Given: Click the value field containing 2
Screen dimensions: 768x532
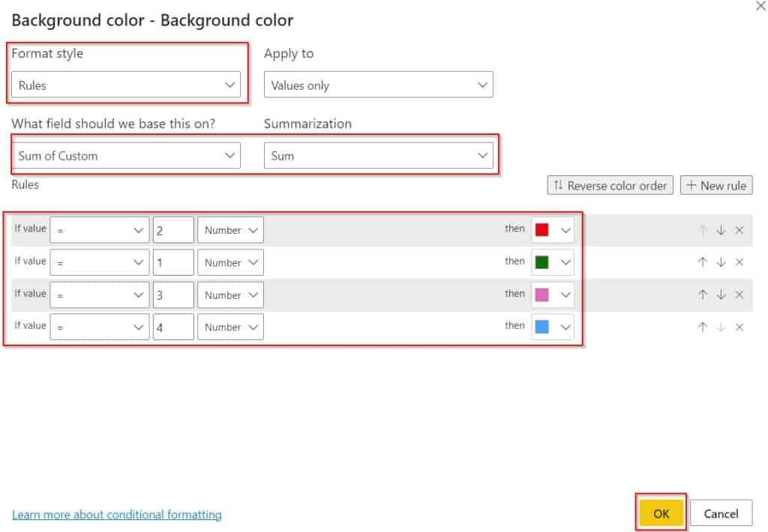Looking at the screenshot, I should pos(173,230).
